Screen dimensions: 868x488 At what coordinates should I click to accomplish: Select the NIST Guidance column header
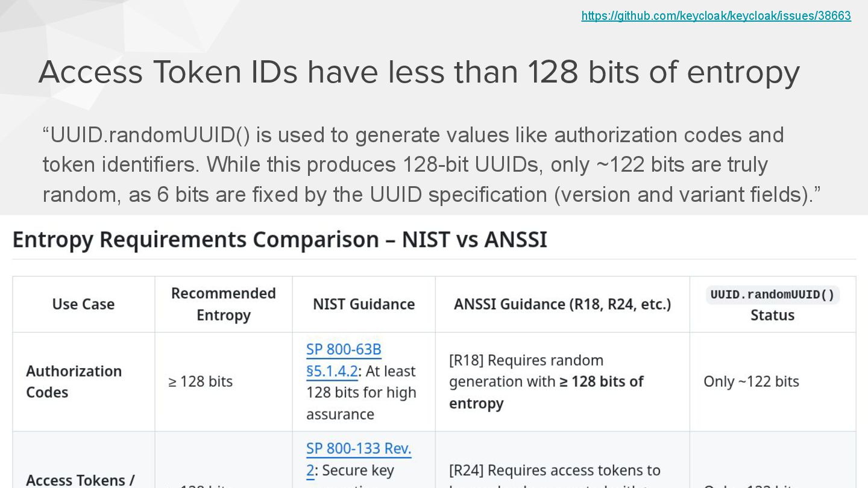coord(363,304)
